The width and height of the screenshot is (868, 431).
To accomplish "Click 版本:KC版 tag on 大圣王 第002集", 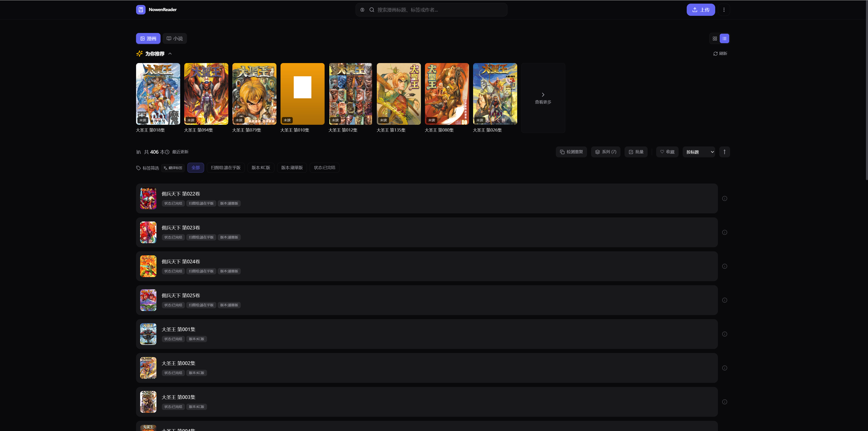I will coord(196,373).
